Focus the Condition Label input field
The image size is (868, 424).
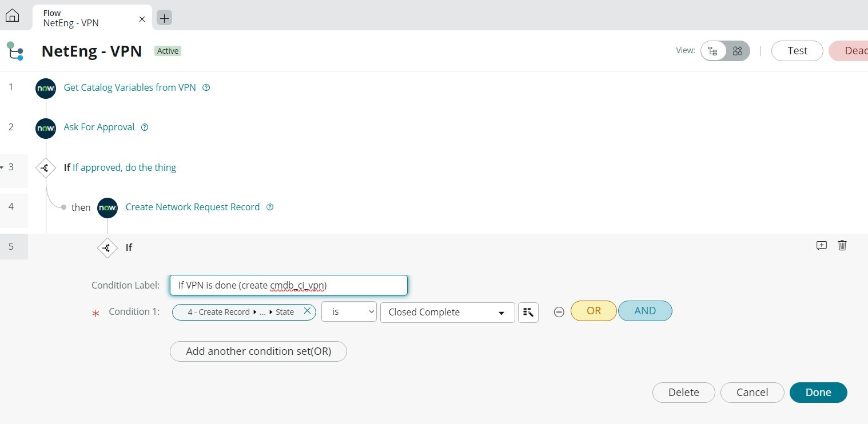click(289, 285)
